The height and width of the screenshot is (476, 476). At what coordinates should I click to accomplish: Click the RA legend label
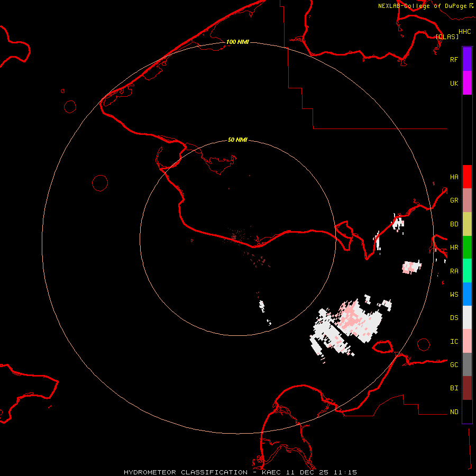(454, 271)
